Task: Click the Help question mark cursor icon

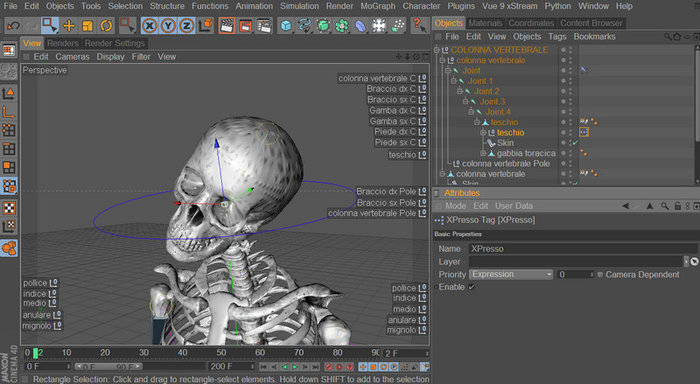Action: 419,25
